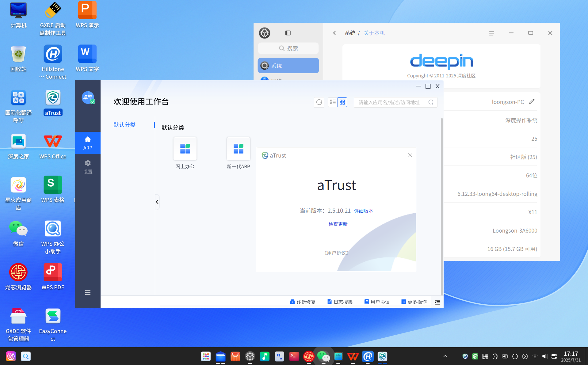Focus the application name search field
The height and width of the screenshot is (365, 588).
pos(395,102)
